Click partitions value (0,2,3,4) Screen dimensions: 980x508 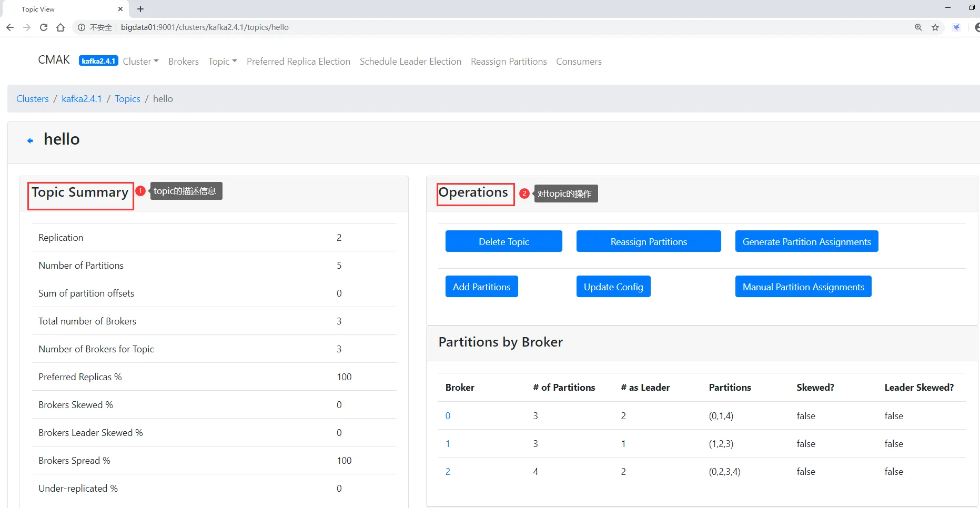(725, 472)
